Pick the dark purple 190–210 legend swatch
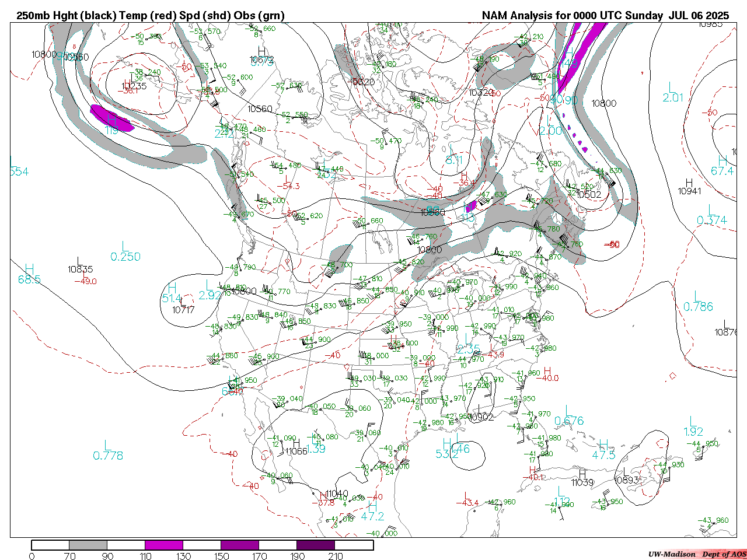 click(316, 545)
